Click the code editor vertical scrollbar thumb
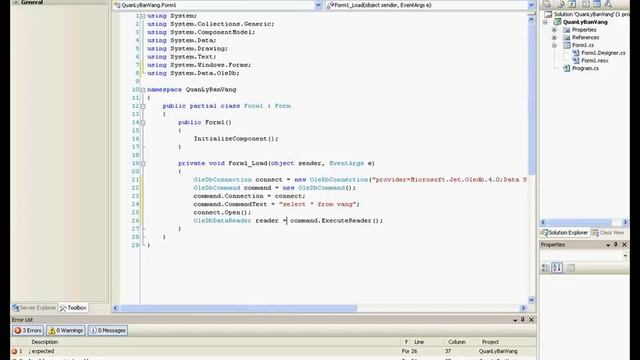The image size is (640, 360). (531, 100)
